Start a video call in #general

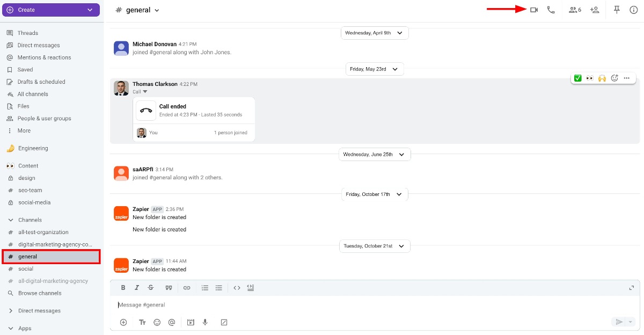tap(533, 10)
